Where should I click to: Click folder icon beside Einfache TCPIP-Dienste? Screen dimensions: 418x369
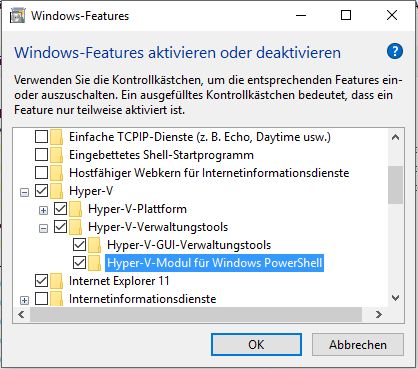[56, 137]
